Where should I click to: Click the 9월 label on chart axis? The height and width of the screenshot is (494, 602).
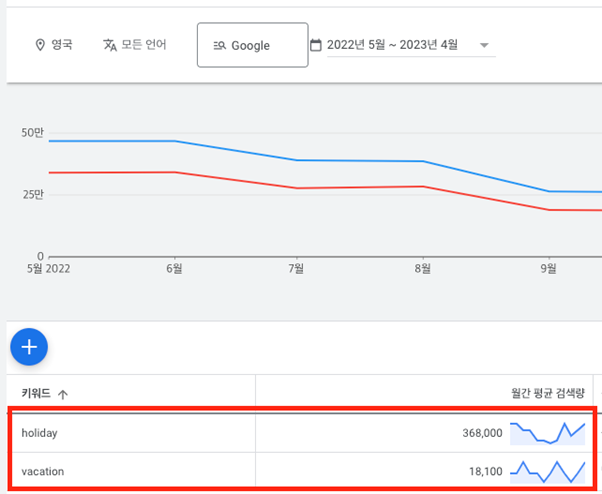click(549, 269)
